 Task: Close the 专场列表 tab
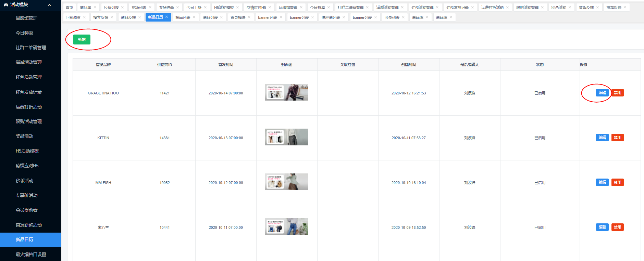150,7
